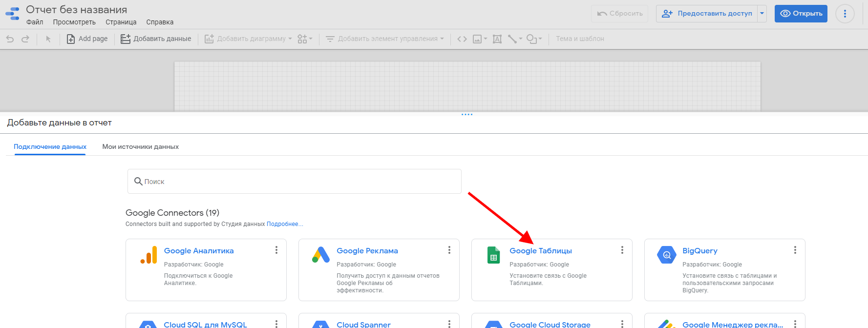Click the Добавьте данные в отчет title
The width and height of the screenshot is (868, 328).
60,123
